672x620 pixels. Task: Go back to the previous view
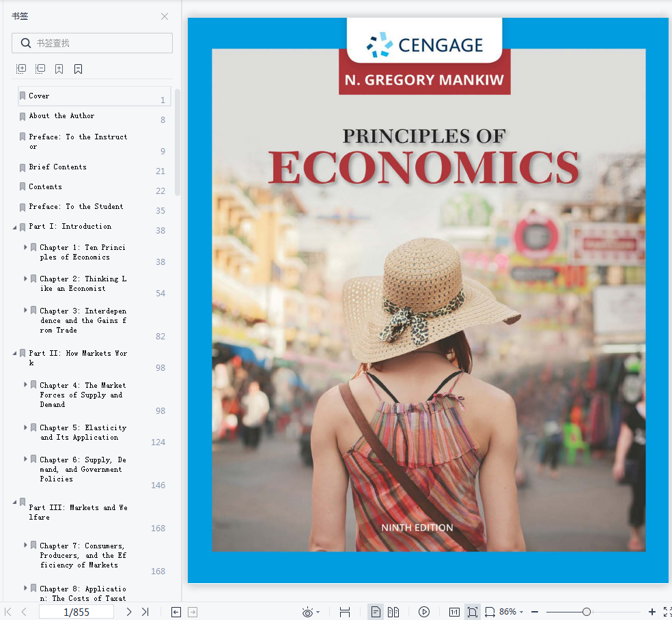[176, 612]
